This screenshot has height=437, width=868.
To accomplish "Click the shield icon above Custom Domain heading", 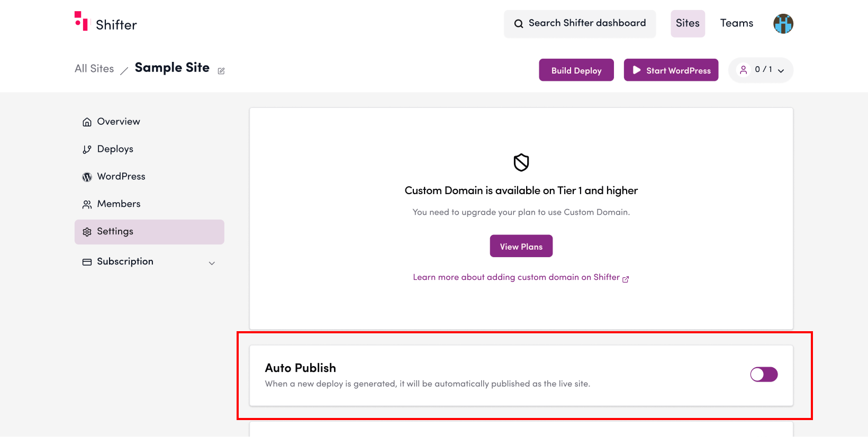I will 521,162.
